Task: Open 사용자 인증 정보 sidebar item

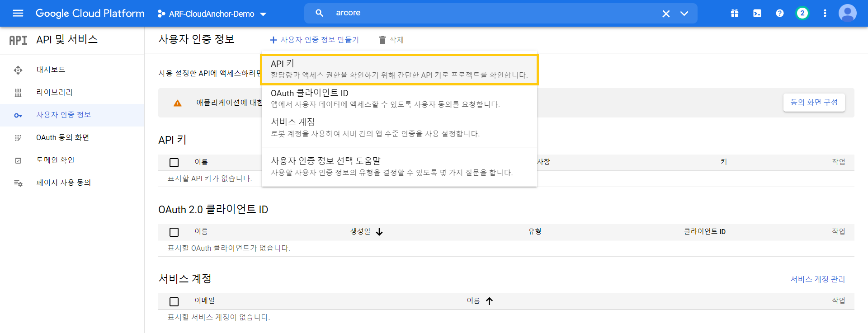Action: click(x=72, y=115)
